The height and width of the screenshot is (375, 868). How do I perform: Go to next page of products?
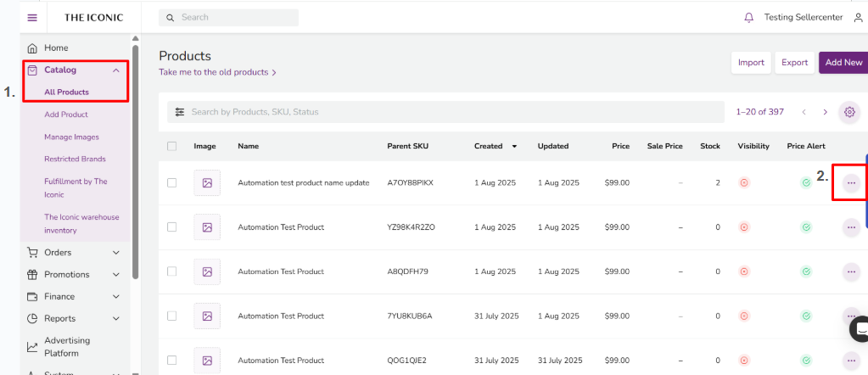point(825,112)
